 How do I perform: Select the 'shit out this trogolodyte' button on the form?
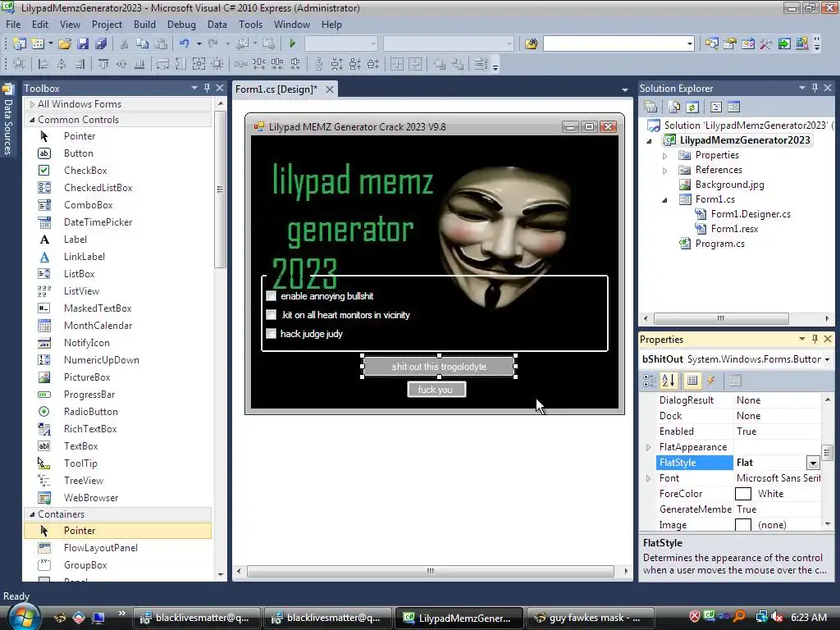coord(439,367)
